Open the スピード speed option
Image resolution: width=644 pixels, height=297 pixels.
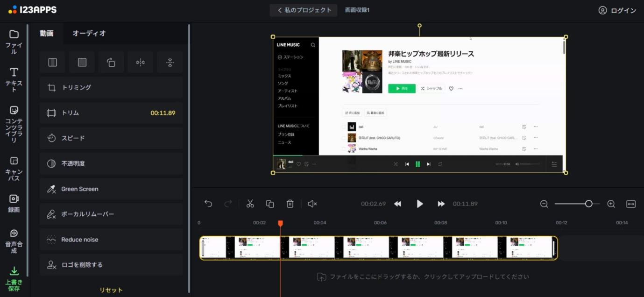click(x=111, y=138)
